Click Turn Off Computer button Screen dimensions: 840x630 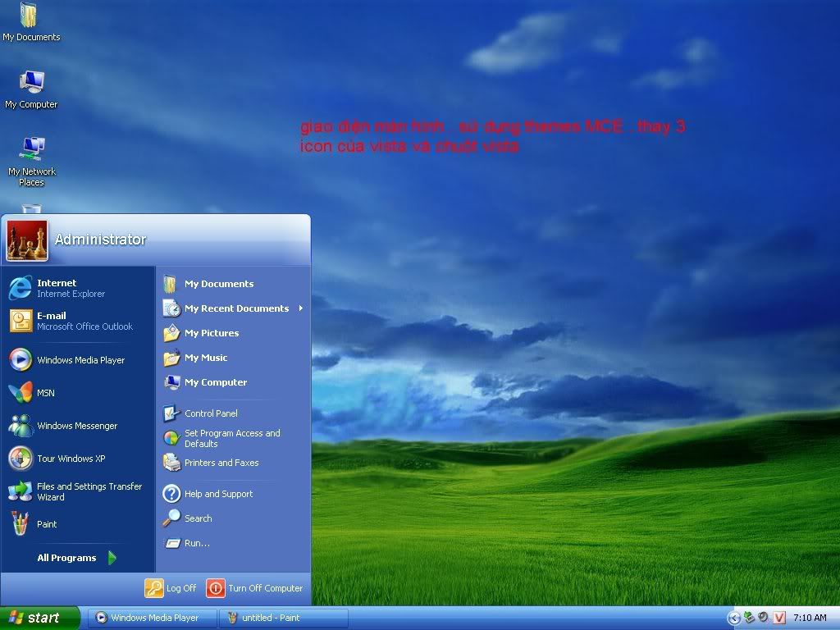(x=254, y=588)
